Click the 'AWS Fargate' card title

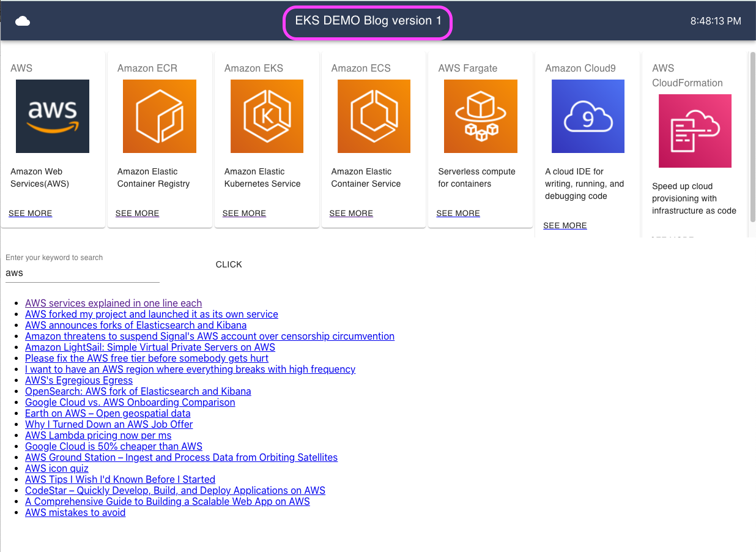468,68
